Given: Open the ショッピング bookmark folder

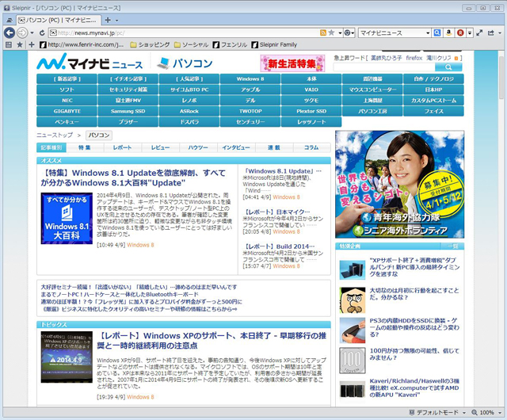Looking at the screenshot, I should [150, 44].
